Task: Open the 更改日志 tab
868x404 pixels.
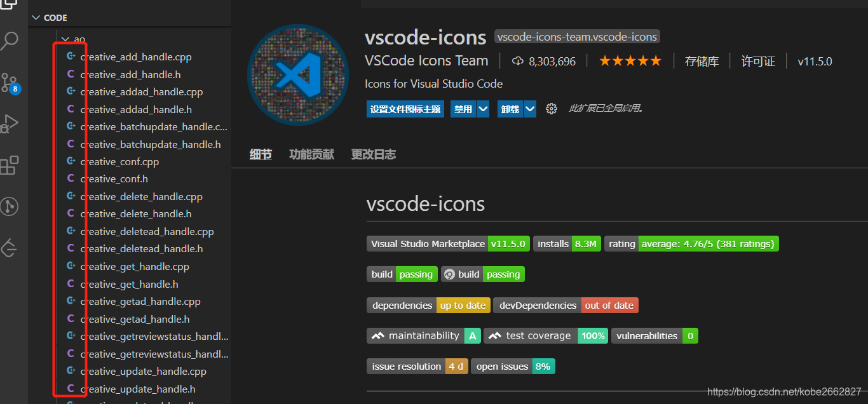Action: (373, 154)
